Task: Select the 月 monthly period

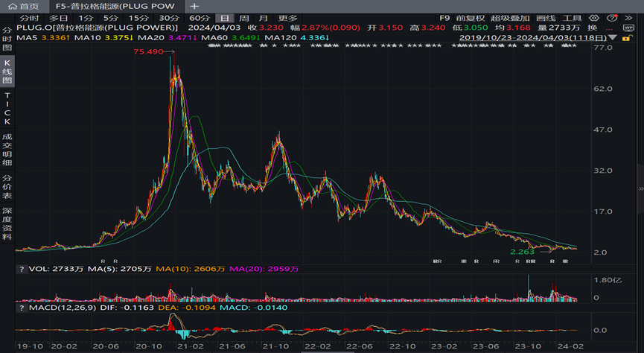Action: pyautogui.click(x=264, y=18)
